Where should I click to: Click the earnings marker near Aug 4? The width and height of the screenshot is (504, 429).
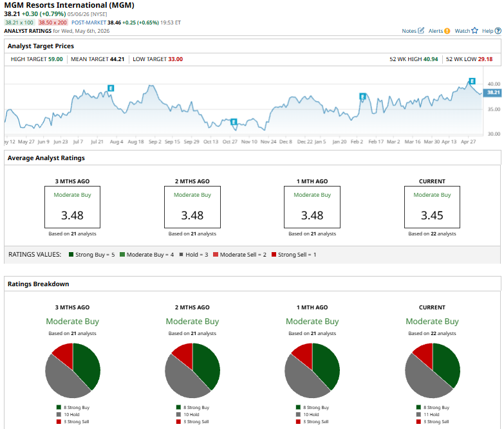click(111, 88)
